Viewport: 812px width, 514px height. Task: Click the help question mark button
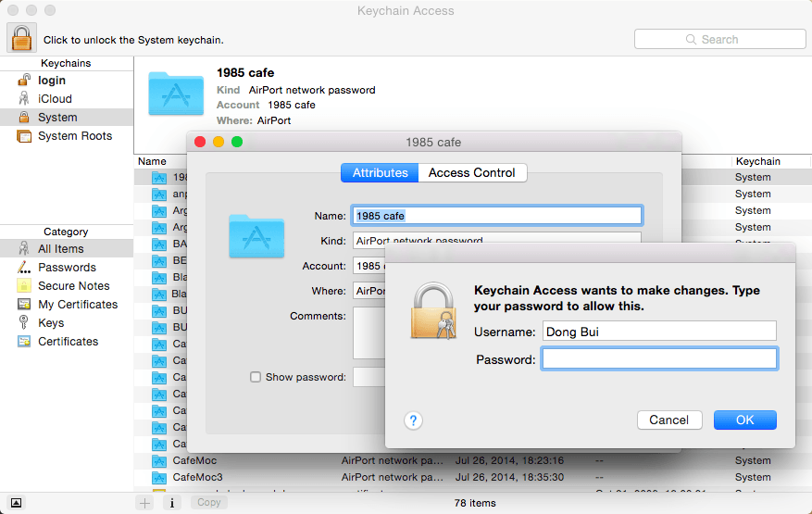[x=414, y=420]
